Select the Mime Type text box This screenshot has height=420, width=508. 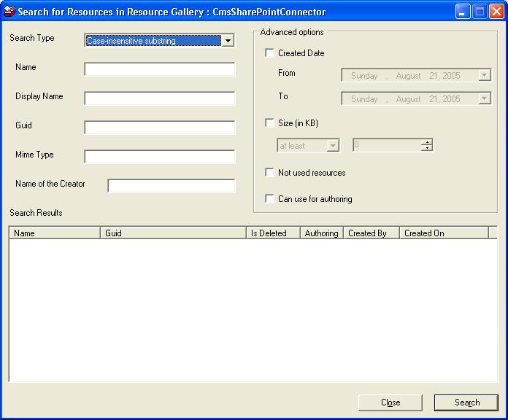pos(160,157)
